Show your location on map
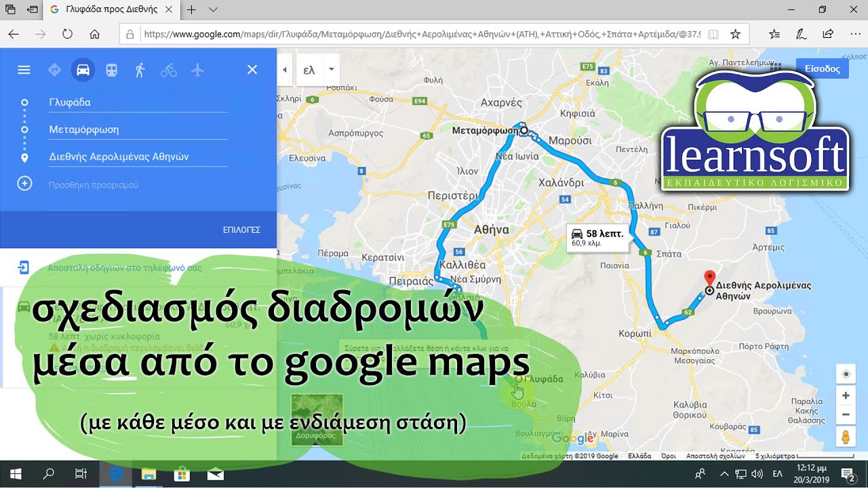Screen dimensions: 868x488 pyautogui.click(x=846, y=374)
